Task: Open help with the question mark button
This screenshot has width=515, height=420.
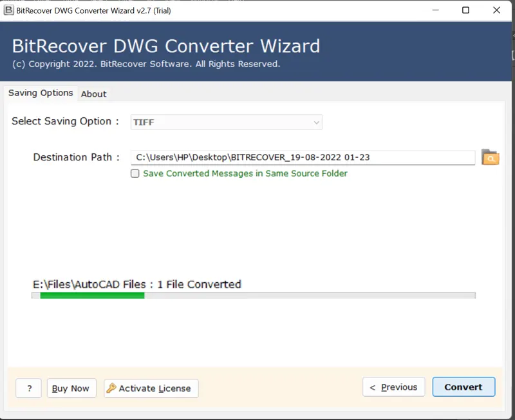Action: 29,388
